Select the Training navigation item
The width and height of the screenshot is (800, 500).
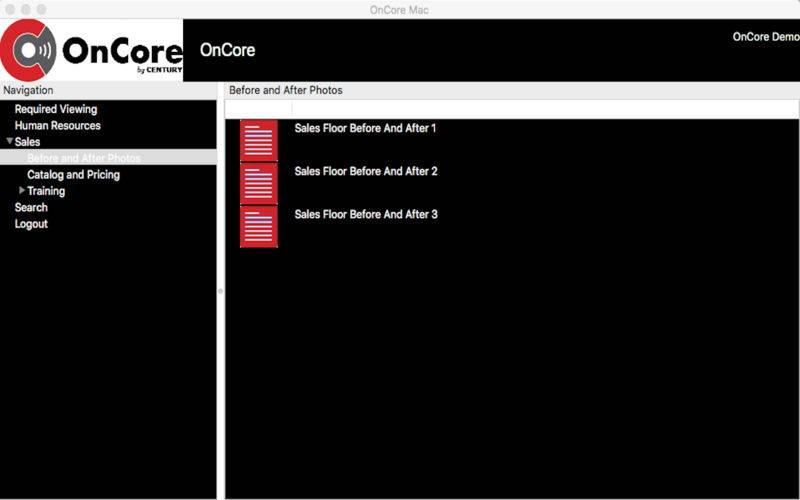[x=46, y=191]
